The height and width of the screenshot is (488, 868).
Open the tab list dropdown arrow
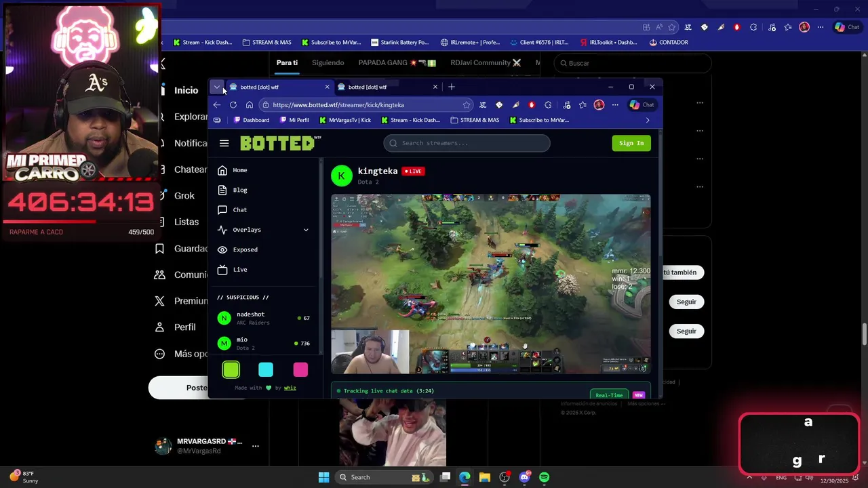pos(216,87)
